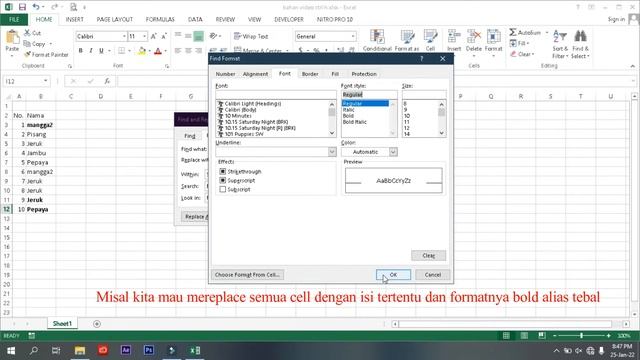The width and height of the screenshot is (640, 360).
Task: Toggle Bold in ribbon Font group
Action: pyautogui.click(x=80, y=51)
